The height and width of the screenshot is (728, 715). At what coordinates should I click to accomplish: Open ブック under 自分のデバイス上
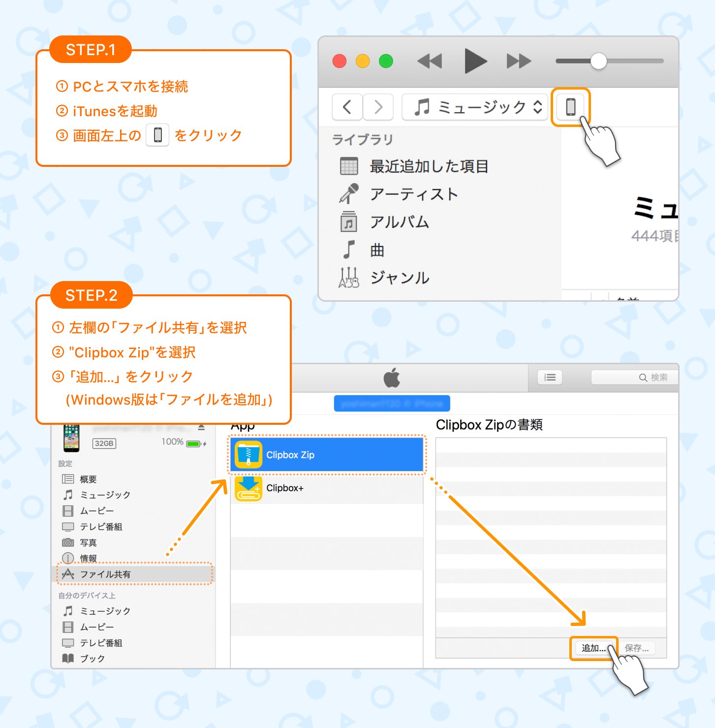pyautogui.click(x=93, y=659)
